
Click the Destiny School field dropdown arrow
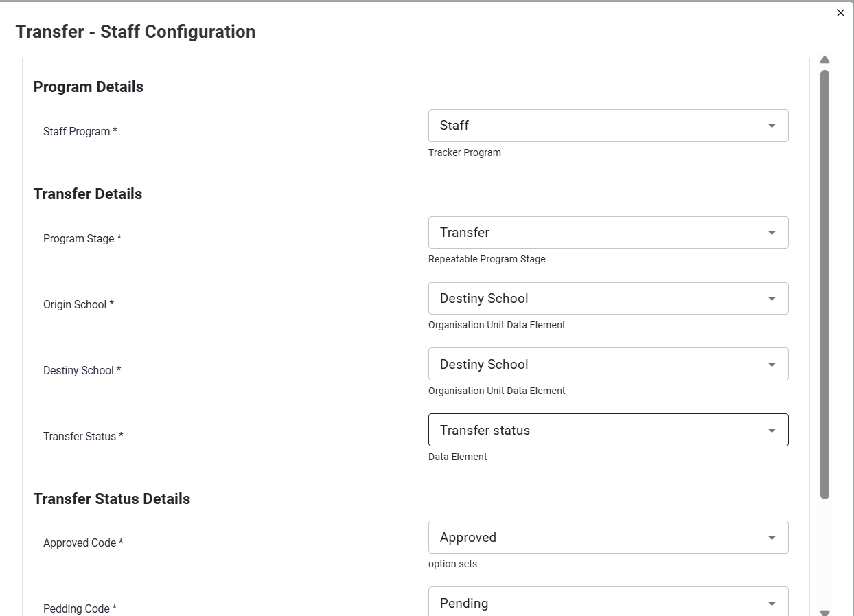point(772,365)
